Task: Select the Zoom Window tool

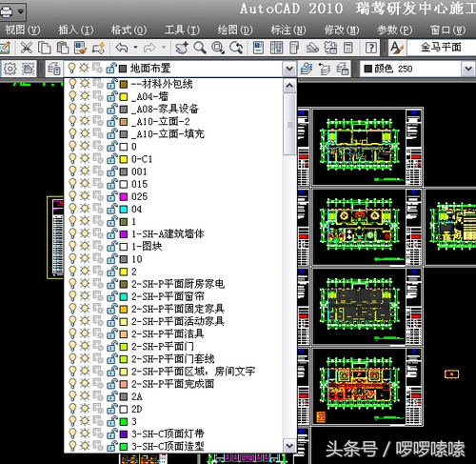Action: pos(218,48)
